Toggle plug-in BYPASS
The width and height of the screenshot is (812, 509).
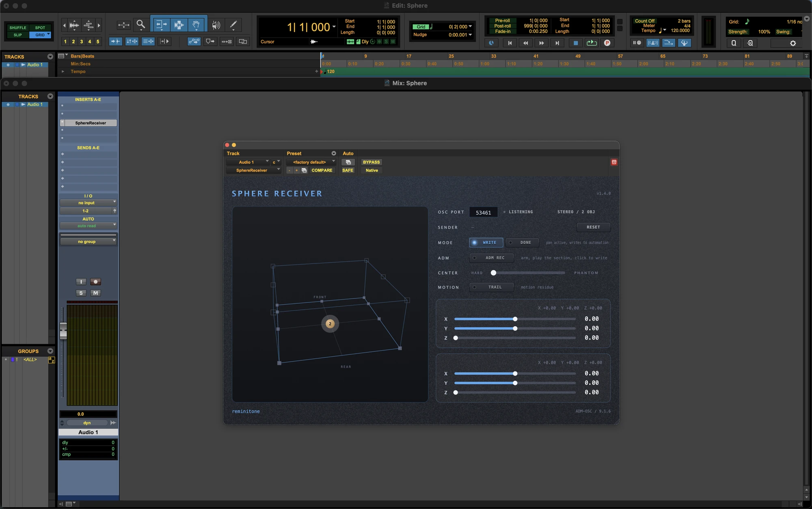pos(371,162)
